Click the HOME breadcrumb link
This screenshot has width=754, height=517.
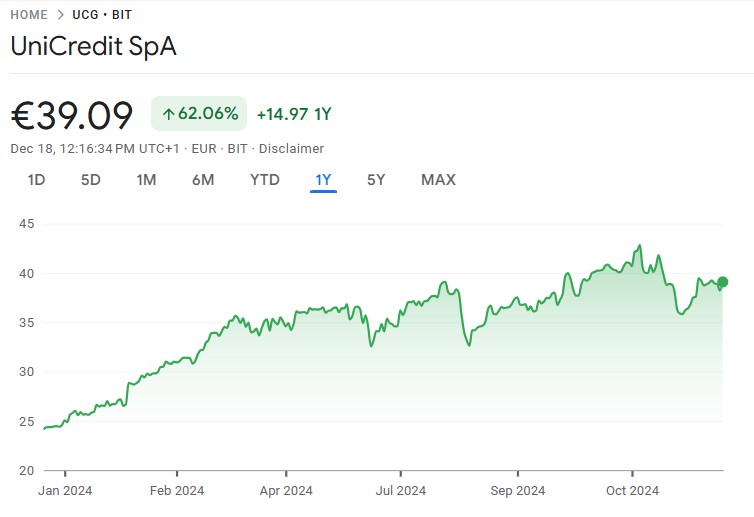click(x=31, y=15)
